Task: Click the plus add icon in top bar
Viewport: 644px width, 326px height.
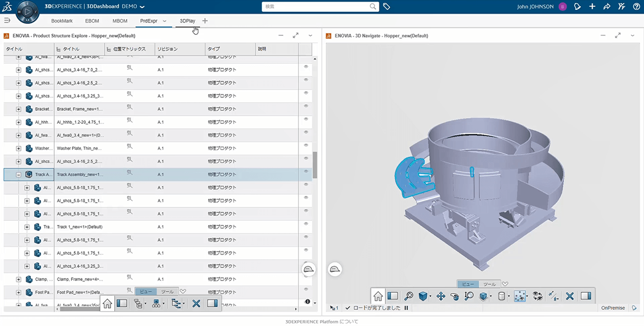Action: coord(592,6)
